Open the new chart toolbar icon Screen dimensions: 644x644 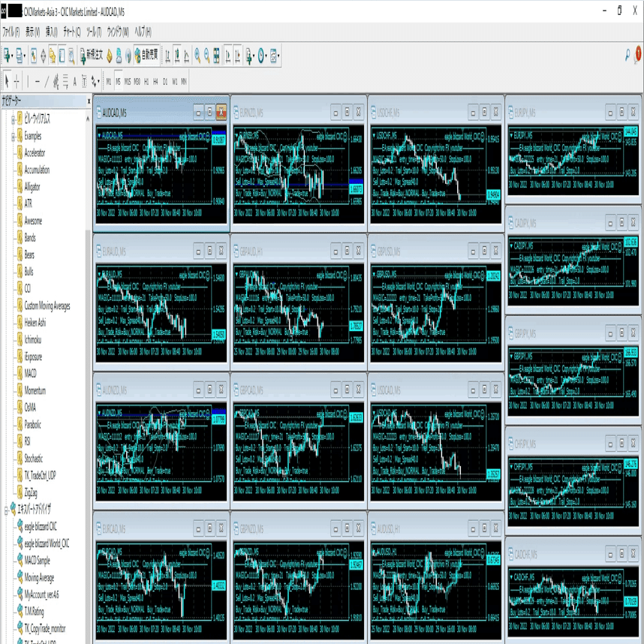tap(7, 56)
